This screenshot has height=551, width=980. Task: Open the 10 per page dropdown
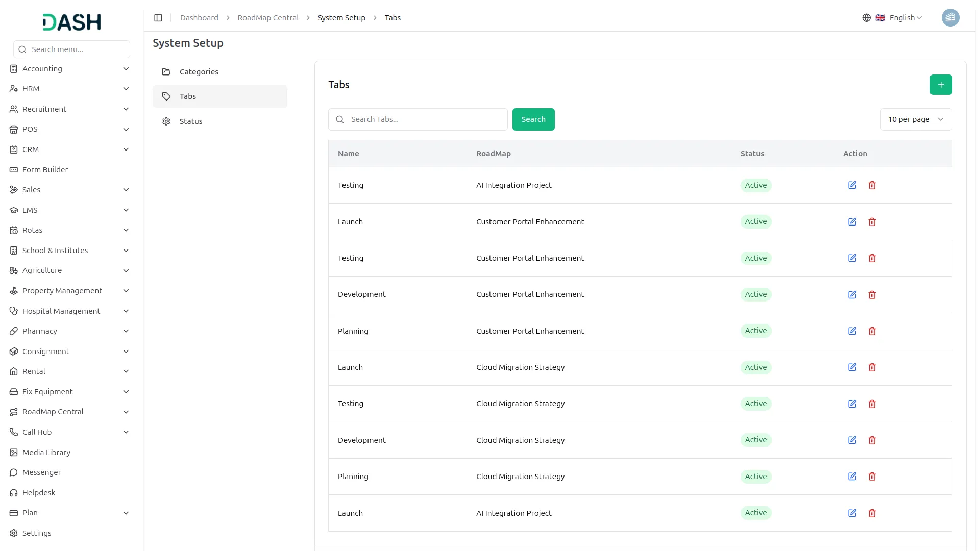pyautogui.click(x=916, y=119)
